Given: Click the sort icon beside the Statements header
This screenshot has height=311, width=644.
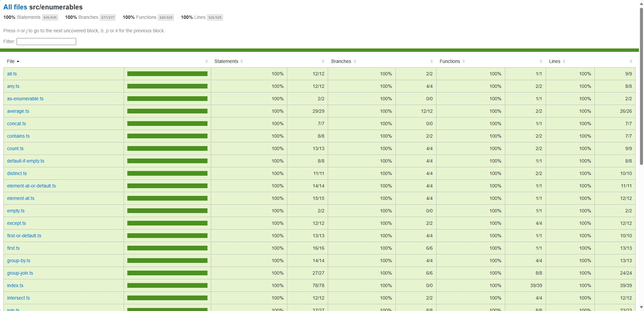Looking at the screenshot, I should pyautogui.click(x=242, y=61).
